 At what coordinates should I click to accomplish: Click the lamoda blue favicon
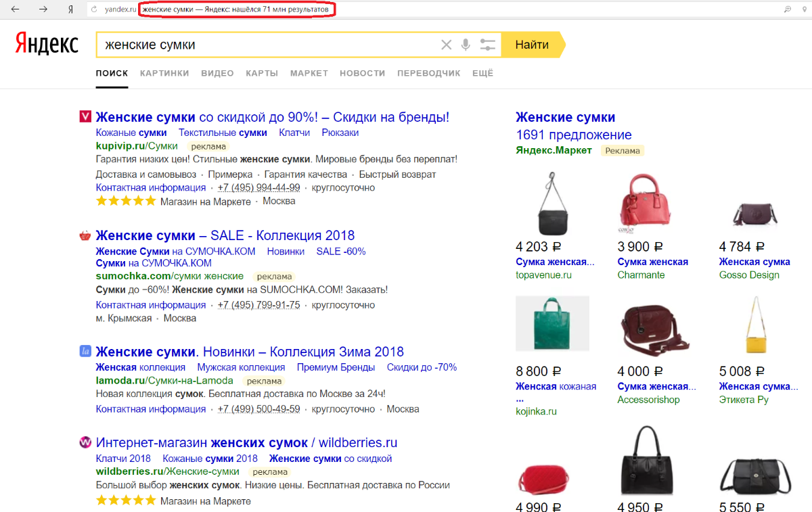click(85, 351)
